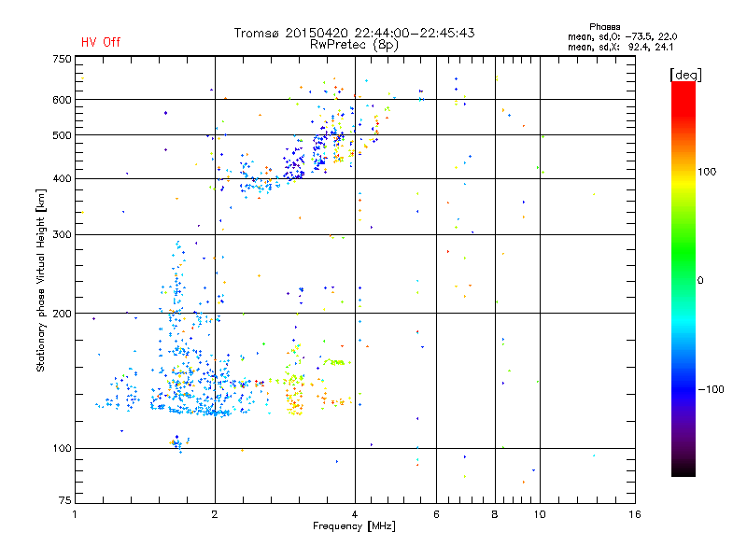Click the '100' colorbar tick label
The height and width of the screenshot is (560, 747).
point(707,172)
